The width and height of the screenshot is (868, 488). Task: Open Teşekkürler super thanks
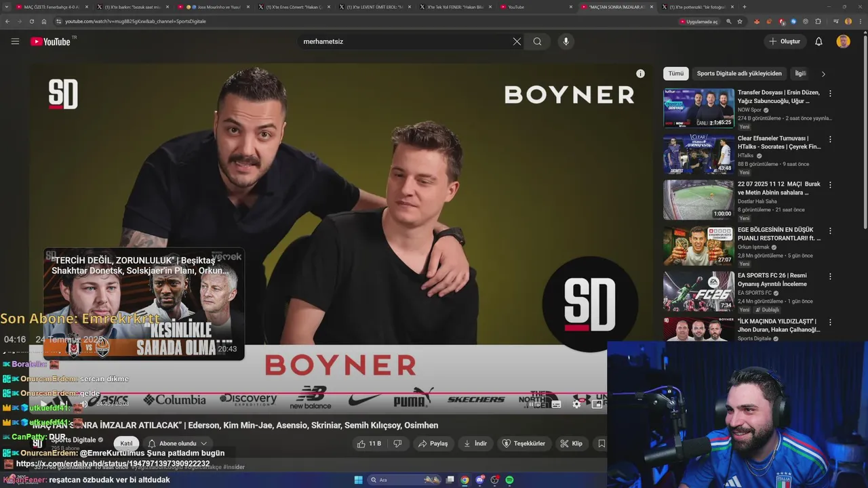point(524,443)
